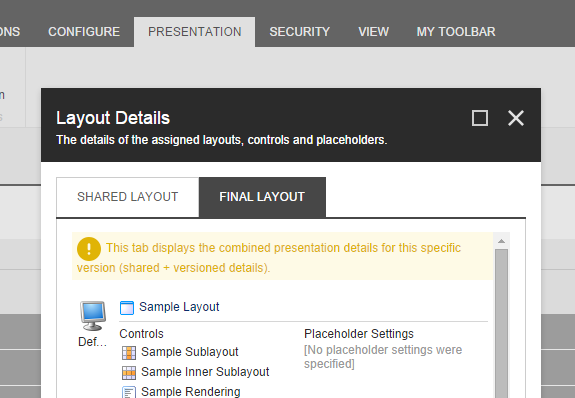Click the scrollbar up arrow

(501, 241)
